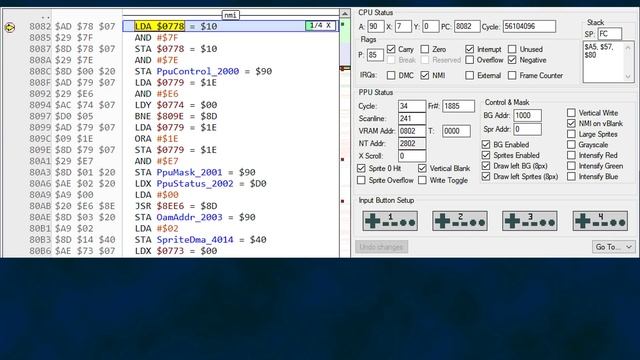Uncheck NMI on vBlank checkbox
Screen dimensions: 640x360
pos(571,123)
